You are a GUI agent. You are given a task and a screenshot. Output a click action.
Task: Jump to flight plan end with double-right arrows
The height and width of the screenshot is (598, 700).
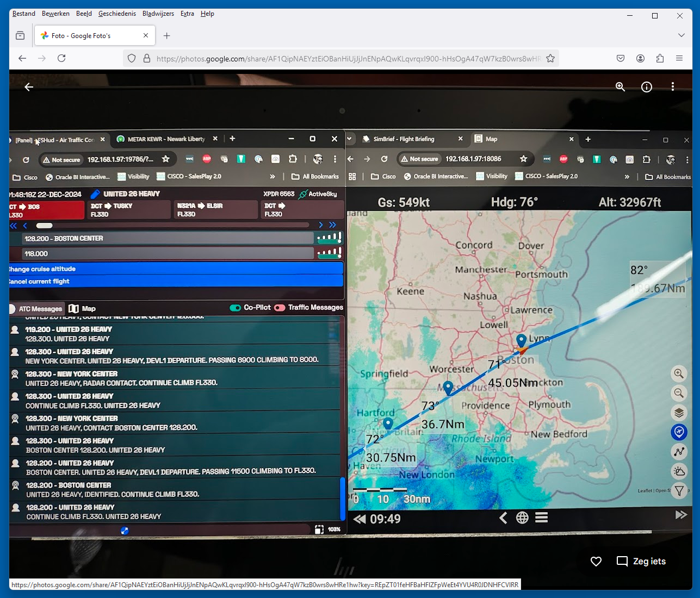pyautogui.click(x=333, y=225)
